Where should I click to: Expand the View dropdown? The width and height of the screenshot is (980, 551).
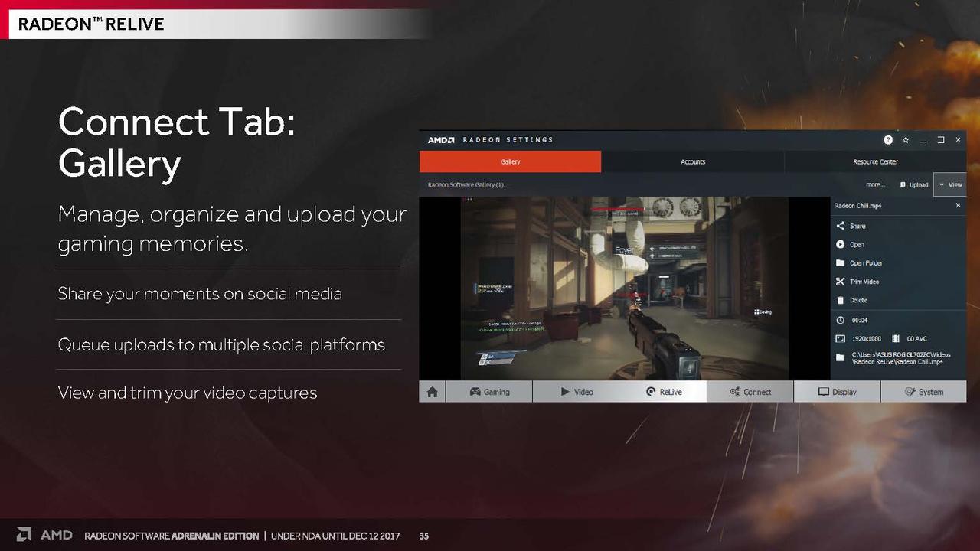click(950, 184)
